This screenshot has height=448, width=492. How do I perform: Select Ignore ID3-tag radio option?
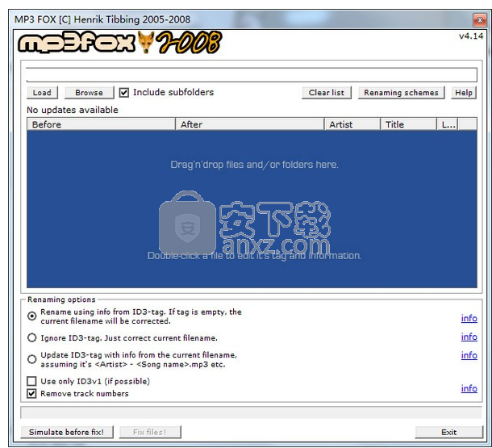(x=31, y=337)
